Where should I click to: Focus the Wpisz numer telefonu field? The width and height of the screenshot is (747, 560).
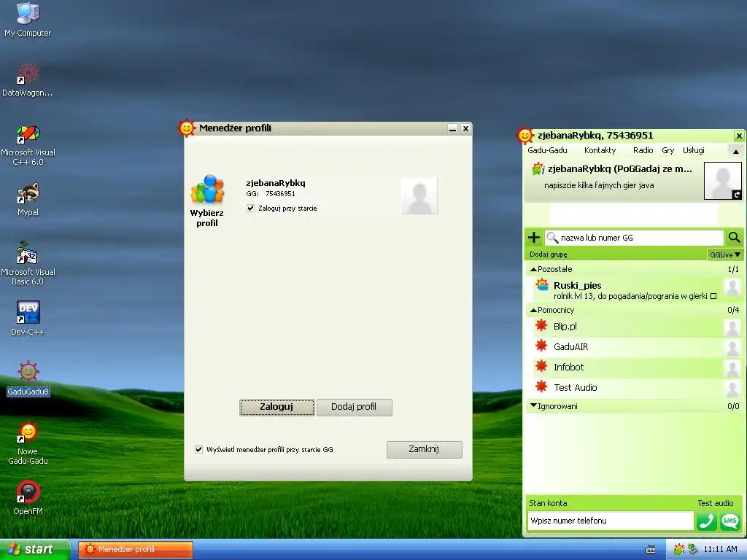pyautogui.click(x=611, y=521)
